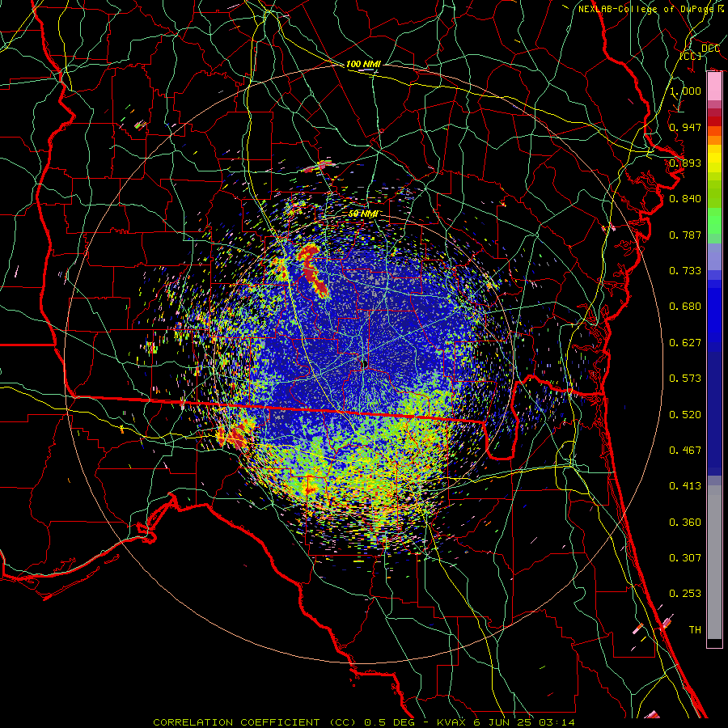728x728 pixels.
Task: Click the 0.520 scale label
Action: (x=685, y=415)
